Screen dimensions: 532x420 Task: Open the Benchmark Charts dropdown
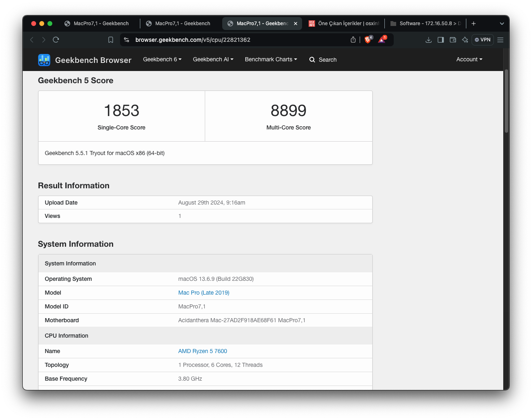(271, 59)
